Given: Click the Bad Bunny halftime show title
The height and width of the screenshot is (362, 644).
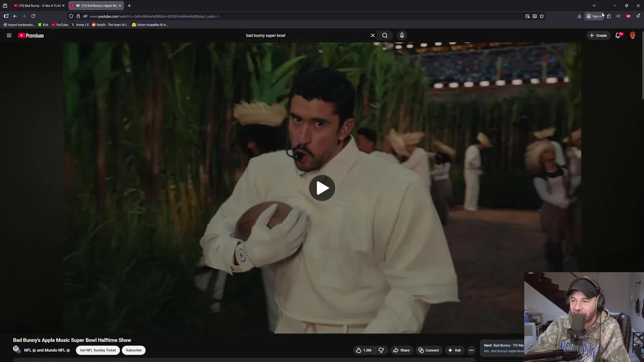Looking at the screenshot, I should point(72,340).
